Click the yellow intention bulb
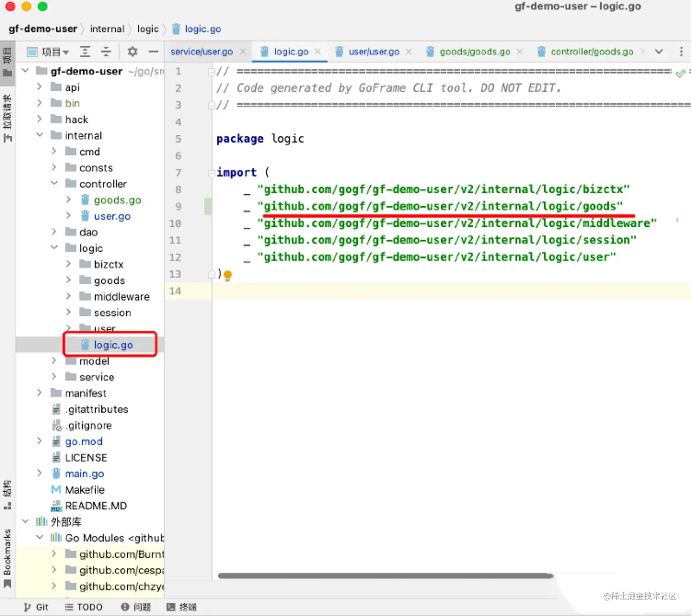 click(227, 275)
